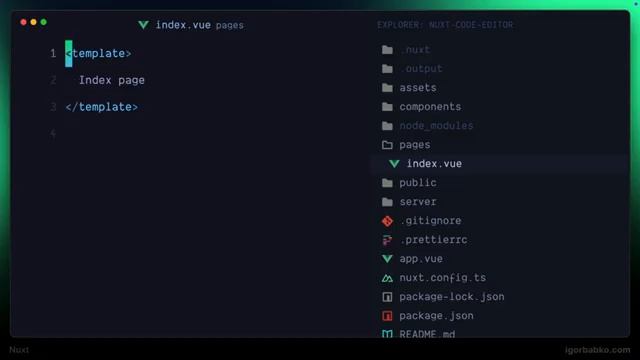Click the 'pages' path label in the tab
This screenshot has width=640, height=360.
(x=230, y=25)
